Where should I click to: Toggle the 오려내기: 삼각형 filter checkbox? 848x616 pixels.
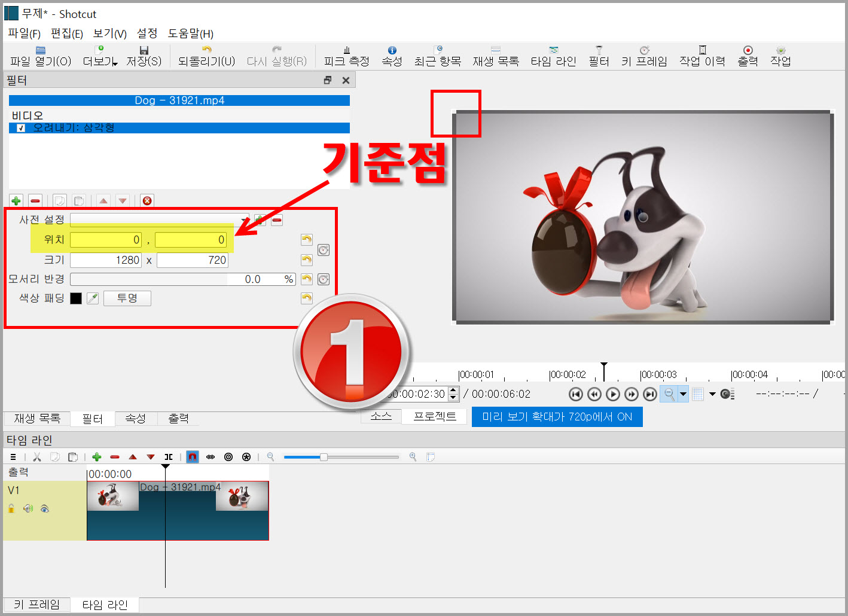point(21,128)
